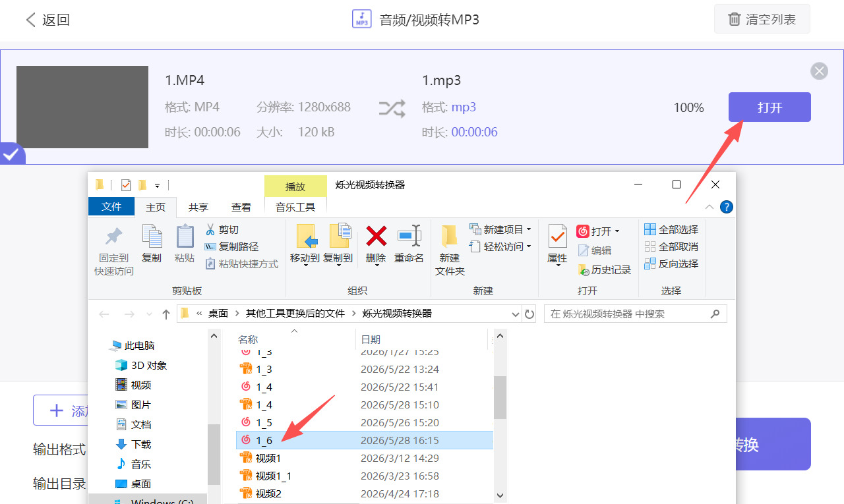The height and width of the screenshot is (504, 844).
Task: Click the music file icon in title
Action: point(361,19)
